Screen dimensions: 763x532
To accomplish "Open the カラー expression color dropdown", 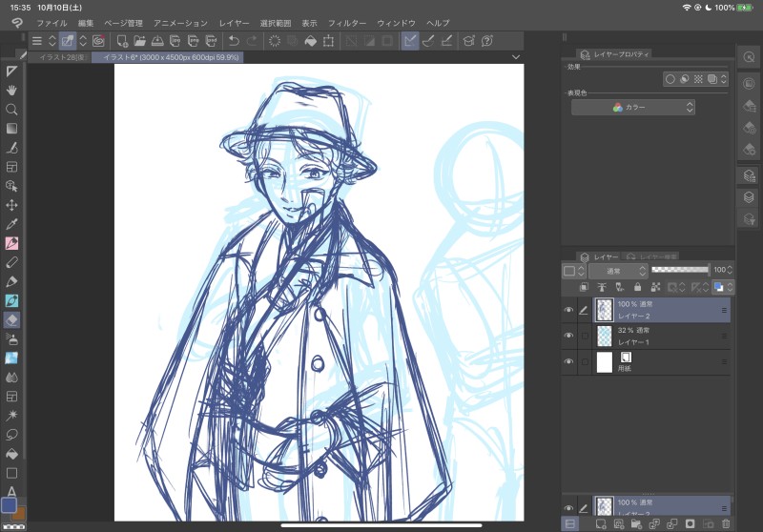I will click(634, 108).
